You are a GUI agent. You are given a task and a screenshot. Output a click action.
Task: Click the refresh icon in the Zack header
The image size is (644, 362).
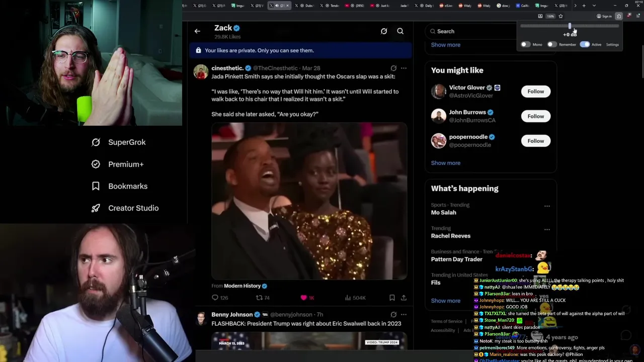click(x=384, y=31)
